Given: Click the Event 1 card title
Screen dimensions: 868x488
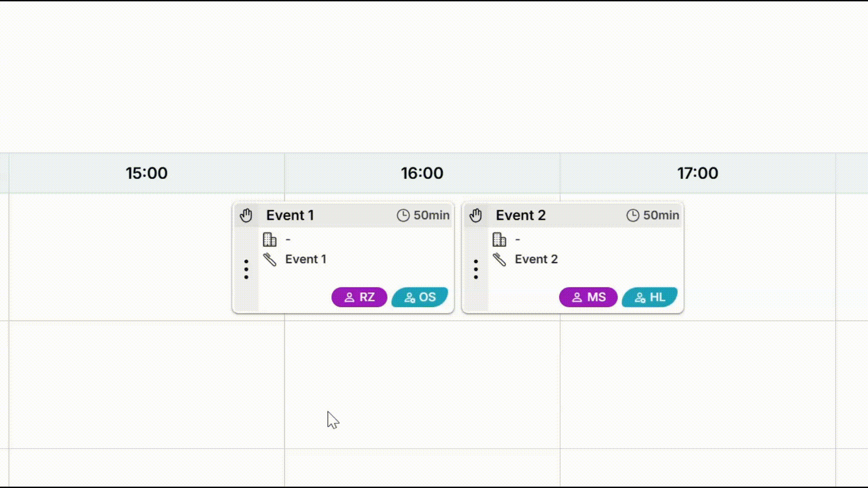Looking at the screenshot, I should [290, 216].
